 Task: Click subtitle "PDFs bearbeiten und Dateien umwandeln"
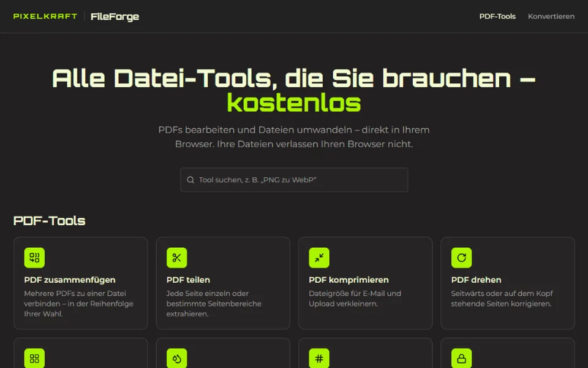click(x=255, y=130)
